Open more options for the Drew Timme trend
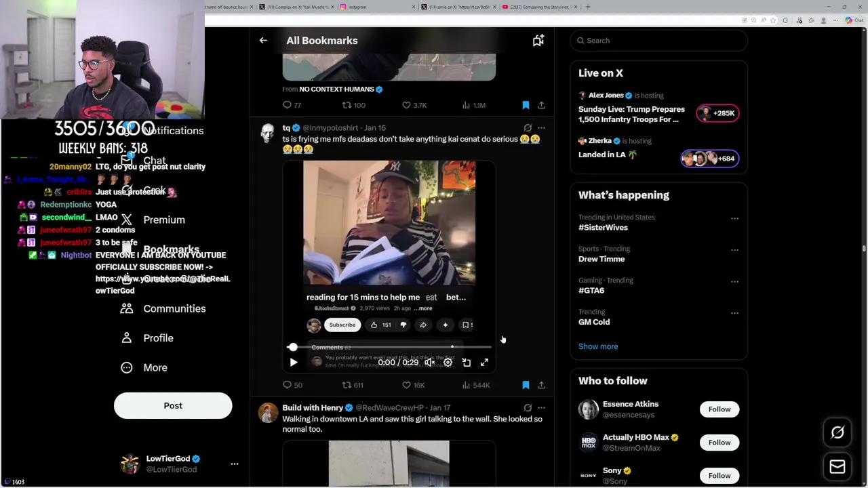The height and width of the screenshot is (488, 868). coord(734,249)
